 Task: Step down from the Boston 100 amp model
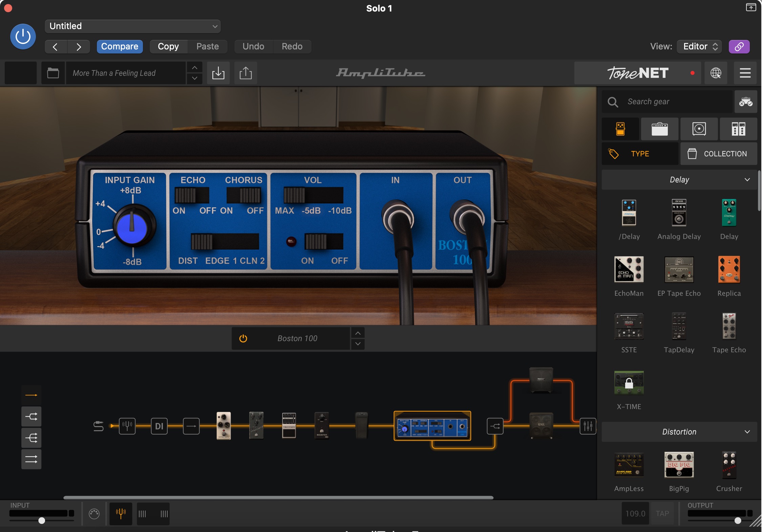tap(358, 344)
